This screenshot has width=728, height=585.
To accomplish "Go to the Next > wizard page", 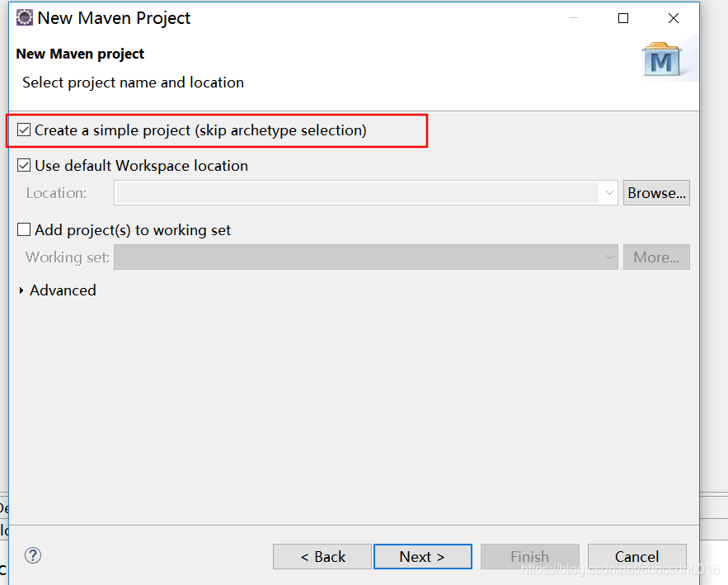I will [422, 557].
